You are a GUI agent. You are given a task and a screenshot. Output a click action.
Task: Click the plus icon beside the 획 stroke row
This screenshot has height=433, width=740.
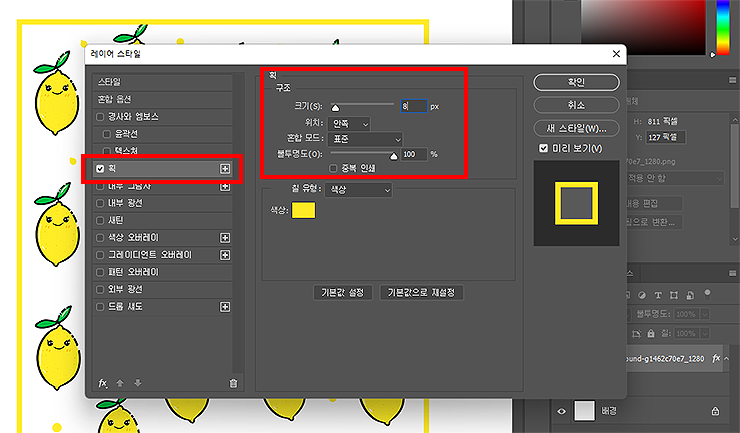pos(225,169)
